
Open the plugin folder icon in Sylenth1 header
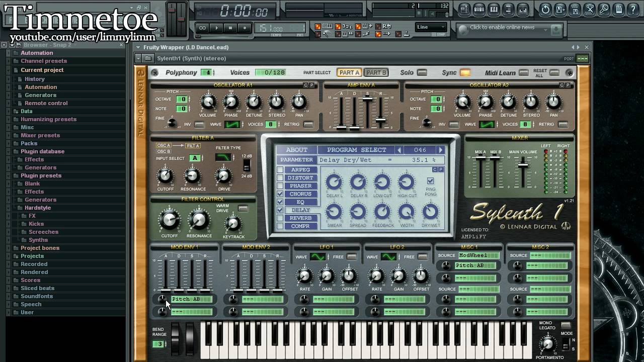pyautogui.click(x=148, y=58)
